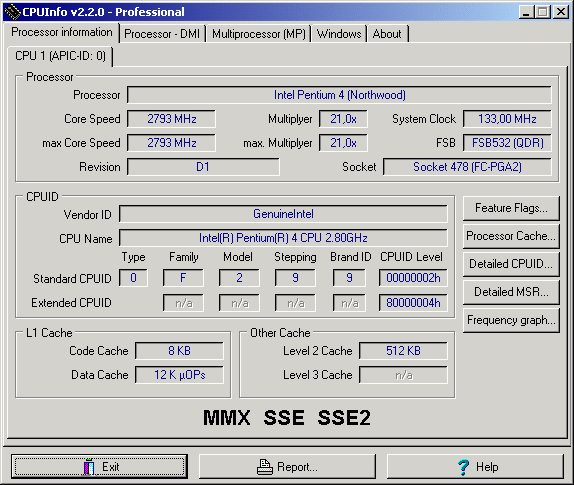574x485 pixels.
Task: Click the max. Multiplyer value field
Action: (343, 143)
